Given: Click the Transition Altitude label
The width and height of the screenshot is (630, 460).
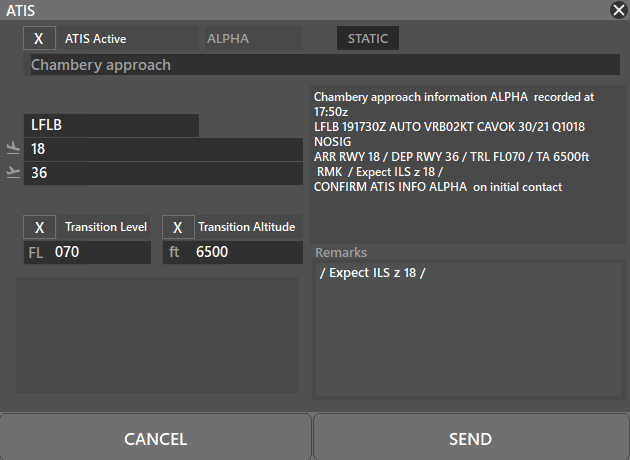Looking at the screenshot, I should 247,227.
